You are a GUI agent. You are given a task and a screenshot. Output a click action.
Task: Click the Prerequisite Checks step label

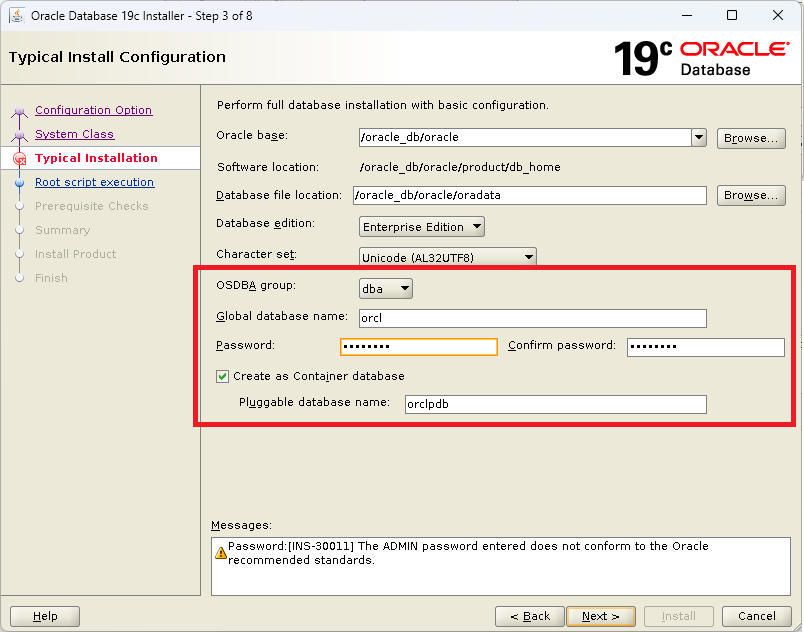[x=91, y=206]
